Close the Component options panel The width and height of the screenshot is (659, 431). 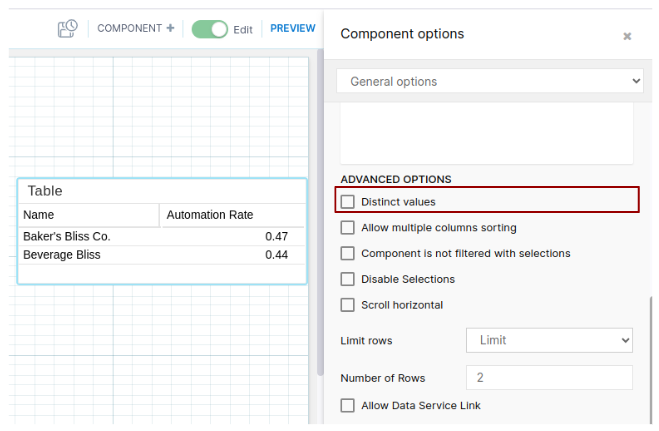[x=627, y=36]
